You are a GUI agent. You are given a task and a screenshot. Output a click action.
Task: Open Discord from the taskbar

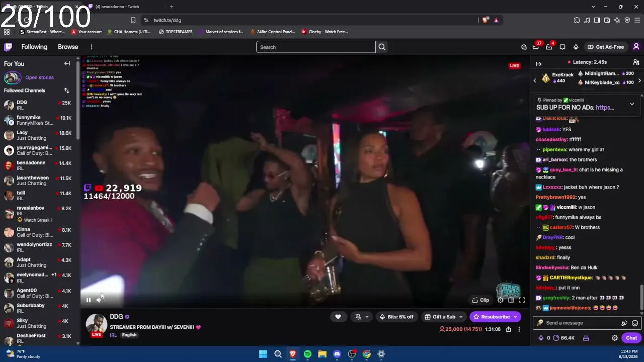pos(337,354)
